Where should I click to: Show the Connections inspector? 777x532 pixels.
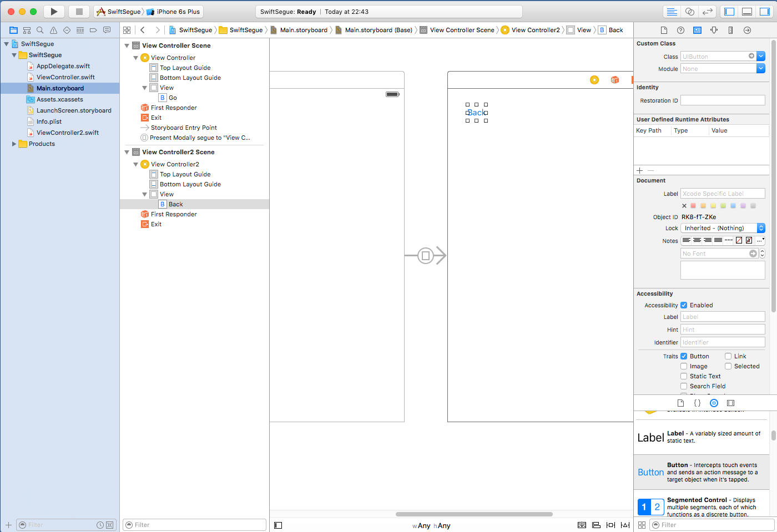point(747,30)
